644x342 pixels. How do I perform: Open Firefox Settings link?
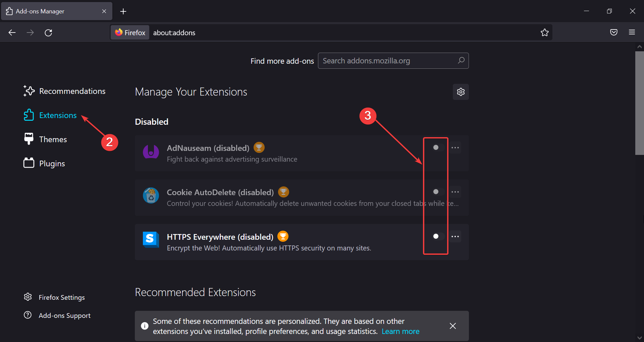54,297
